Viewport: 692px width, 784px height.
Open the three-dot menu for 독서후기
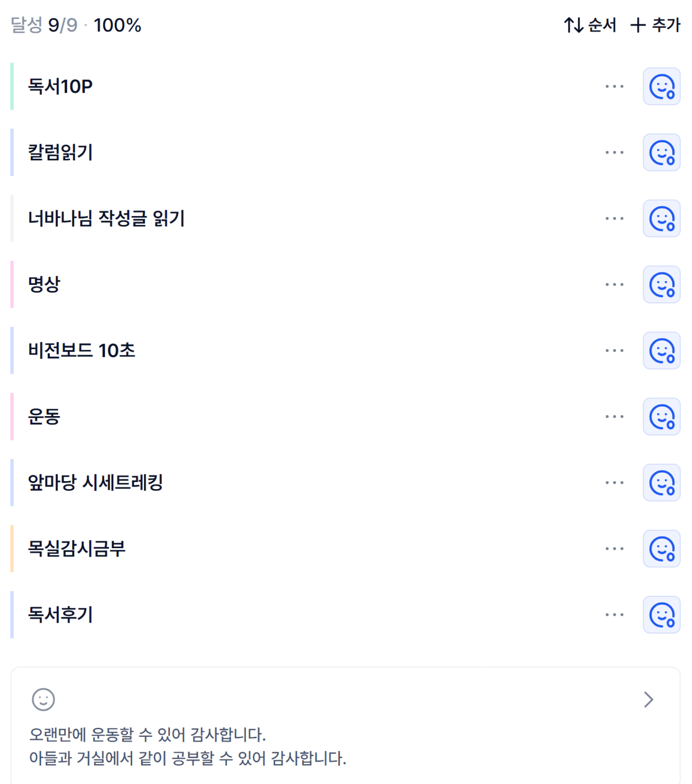coord(614,615)
